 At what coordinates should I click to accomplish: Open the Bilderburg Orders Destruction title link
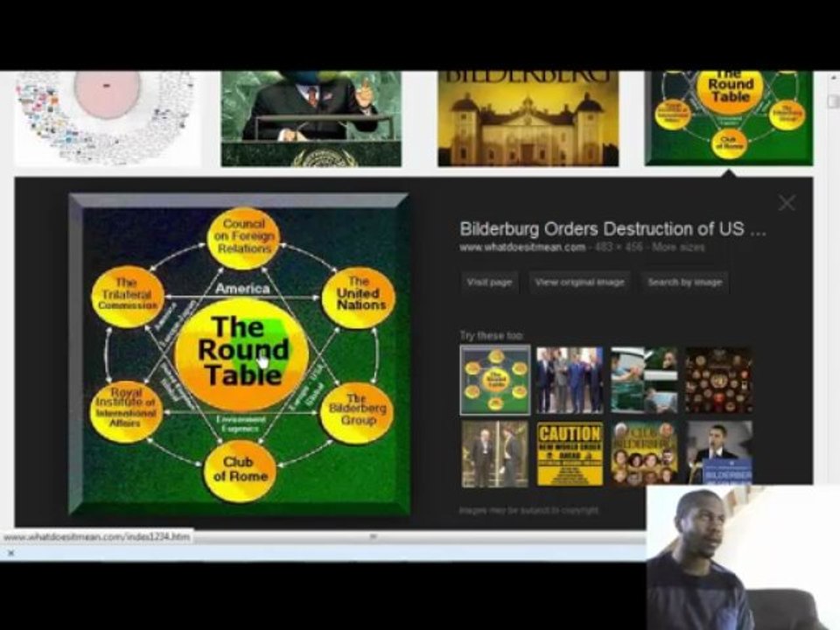tap(612, 228)
